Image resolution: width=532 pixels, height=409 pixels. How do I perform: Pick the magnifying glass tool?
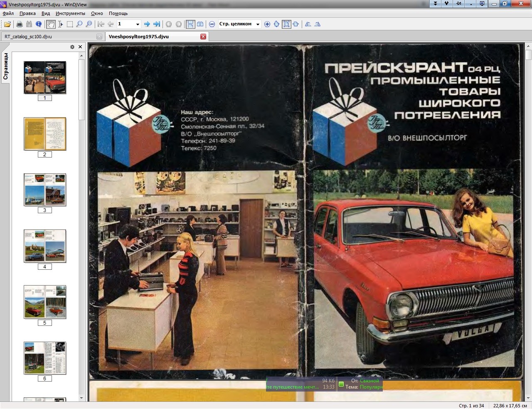pyautogui.click(x=79, y=24)
